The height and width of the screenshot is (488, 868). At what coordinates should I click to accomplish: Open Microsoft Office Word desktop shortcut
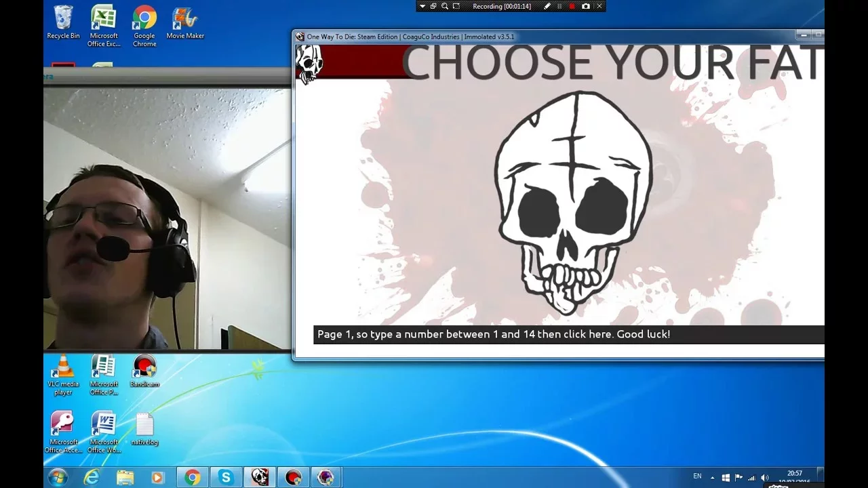[104, 432]
